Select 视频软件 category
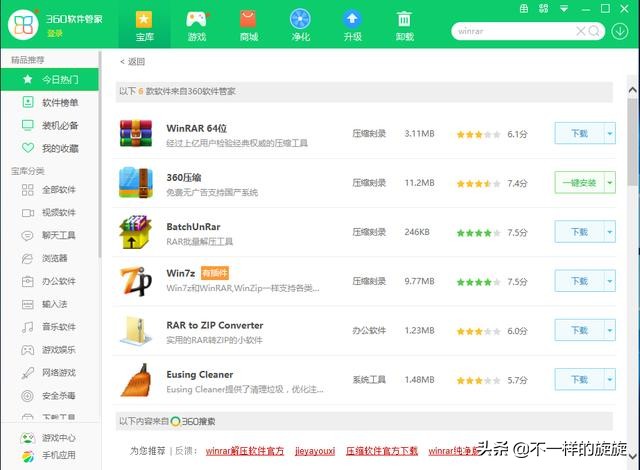 (x=49, y=213)
